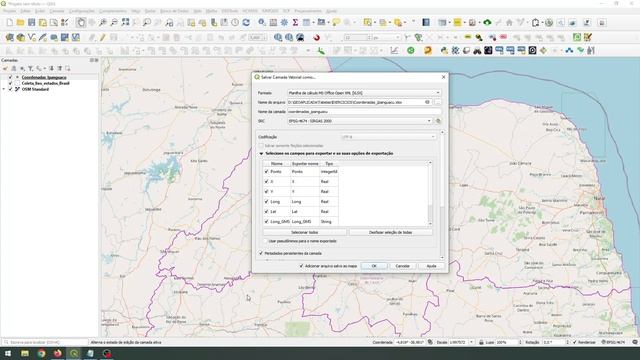Screen dimensions: 640x360
Task: Select the Zoom Out magnifier tool
Action: click(x=114, y=23)
